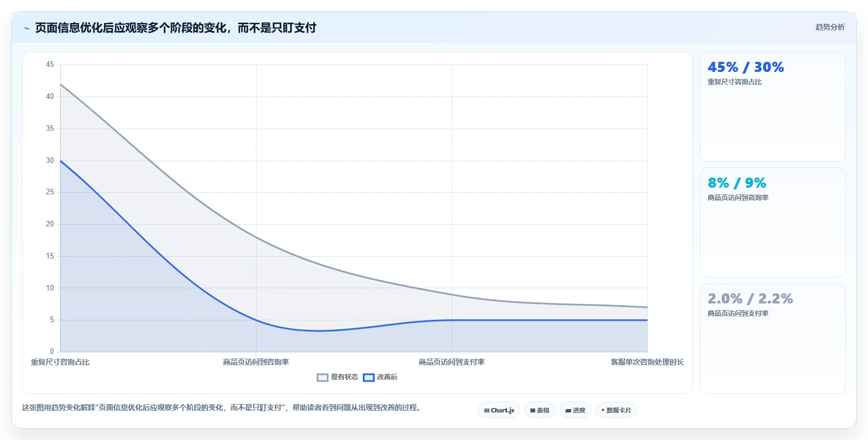
Task: Toggle the 改善后 legend item
Action: (380, 377)
